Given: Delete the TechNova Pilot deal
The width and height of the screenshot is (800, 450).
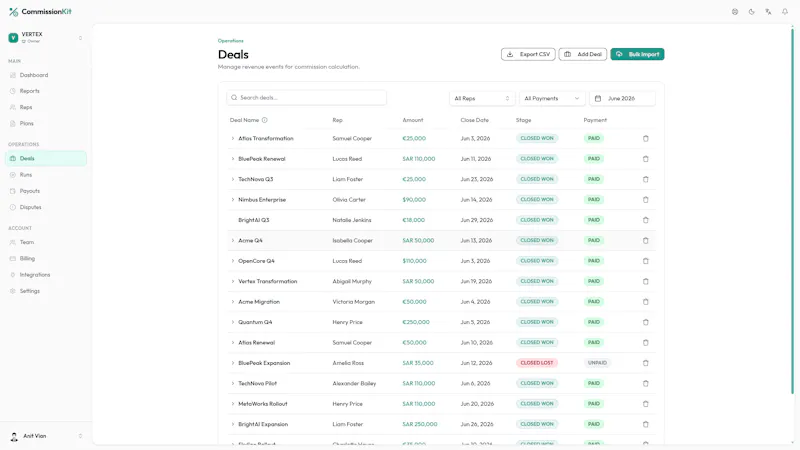Looking at the screenshot, I should [x=645, y=383].
